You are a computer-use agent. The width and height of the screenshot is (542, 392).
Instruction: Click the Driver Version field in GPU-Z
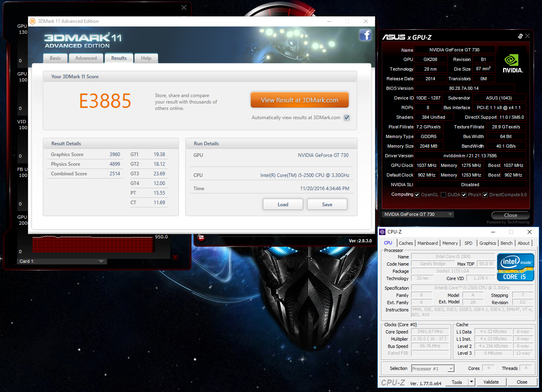tap(470, 156)
